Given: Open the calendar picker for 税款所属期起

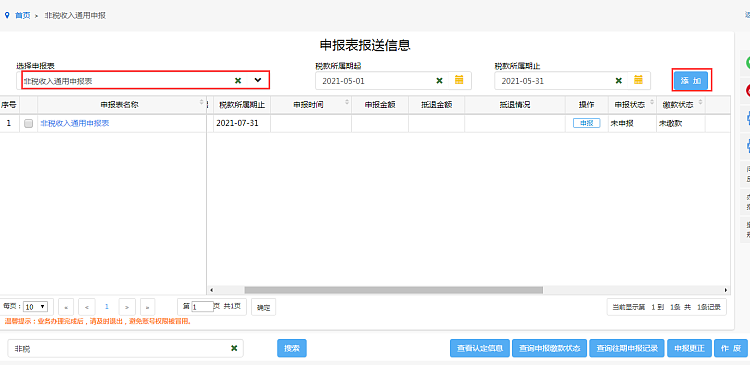Looking at the screenshot, I should click(x=459, y=80).
